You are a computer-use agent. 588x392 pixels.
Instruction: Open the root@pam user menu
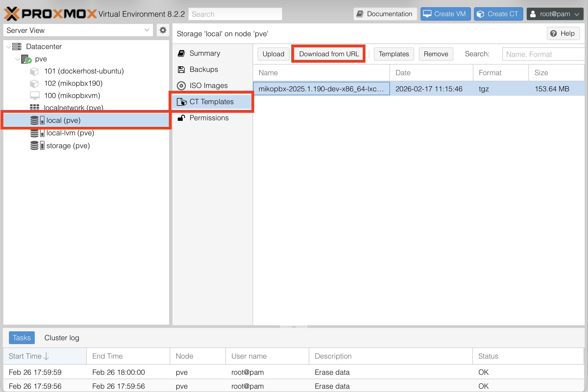tap(555, 14)
